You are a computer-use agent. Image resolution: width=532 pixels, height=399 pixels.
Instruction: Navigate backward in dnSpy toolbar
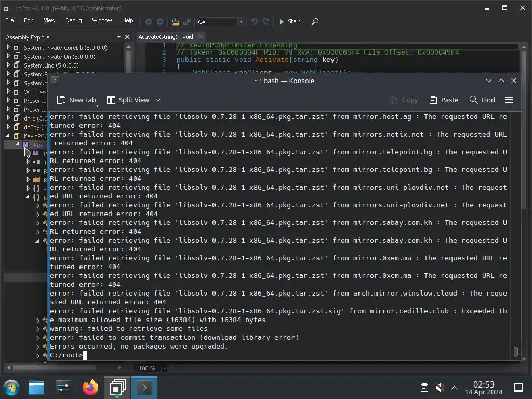(x=148, y=22)
